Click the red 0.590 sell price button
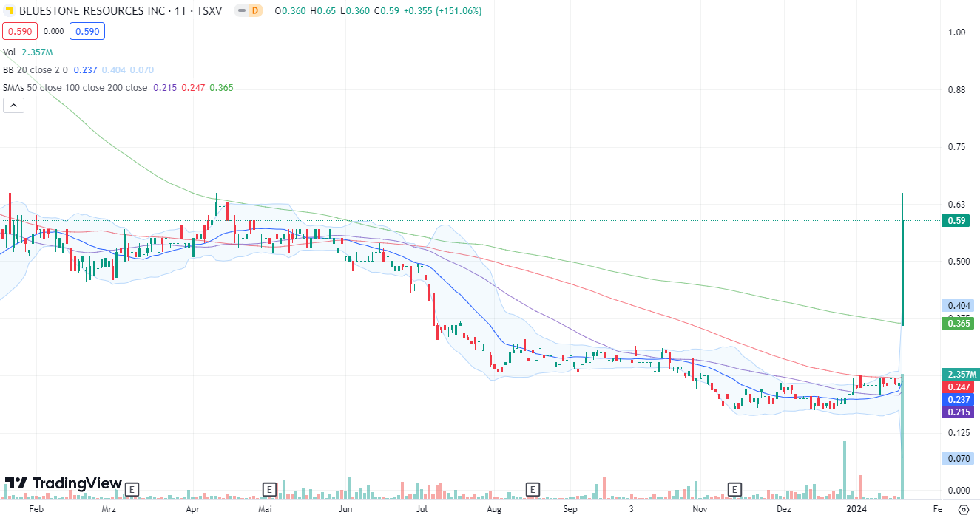980x518 pixels. coord(20,31)
